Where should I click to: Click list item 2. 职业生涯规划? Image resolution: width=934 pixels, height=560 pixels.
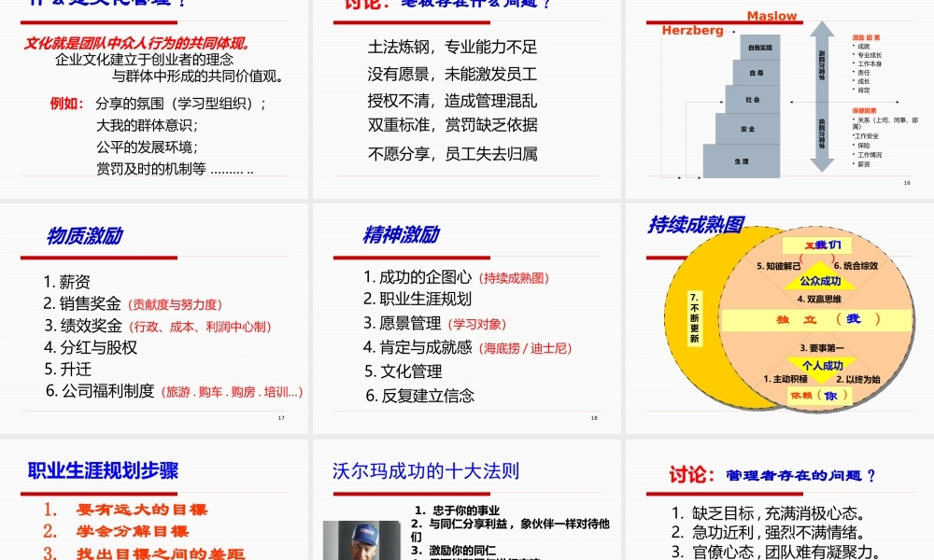point(417,299)
